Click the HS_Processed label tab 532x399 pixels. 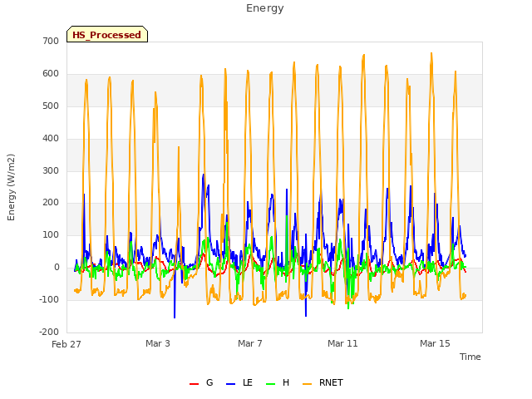107,34
